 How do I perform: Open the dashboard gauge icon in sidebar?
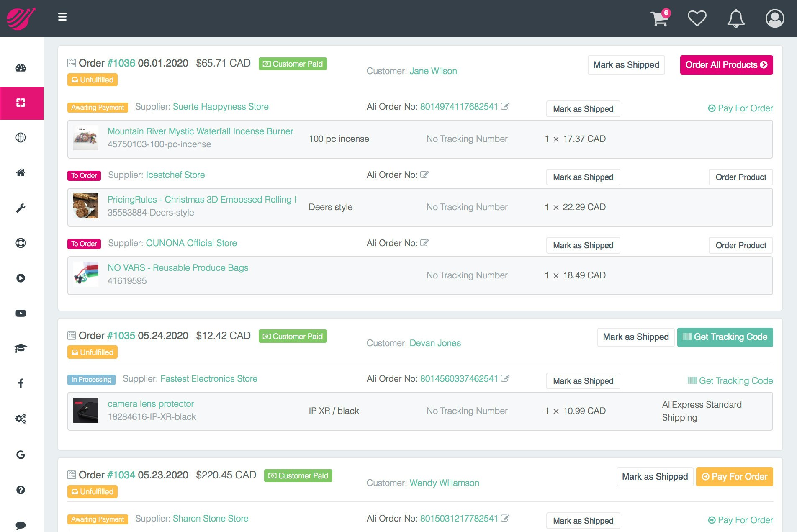click(21, 68)
